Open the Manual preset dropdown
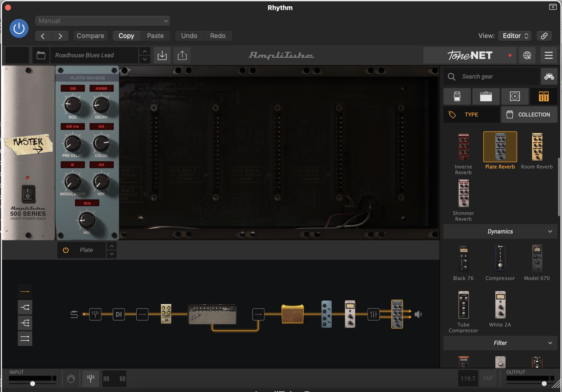Screen dimensions: 562x392 pos(103,21)
